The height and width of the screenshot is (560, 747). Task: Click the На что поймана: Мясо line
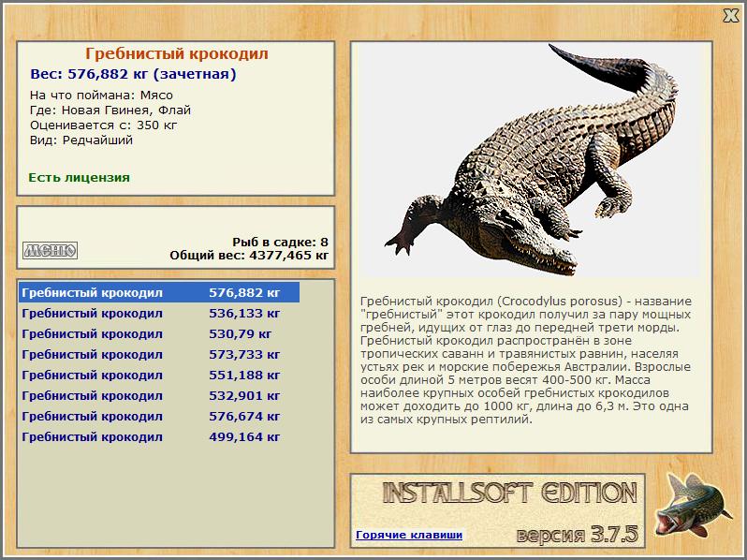(101, 95)
